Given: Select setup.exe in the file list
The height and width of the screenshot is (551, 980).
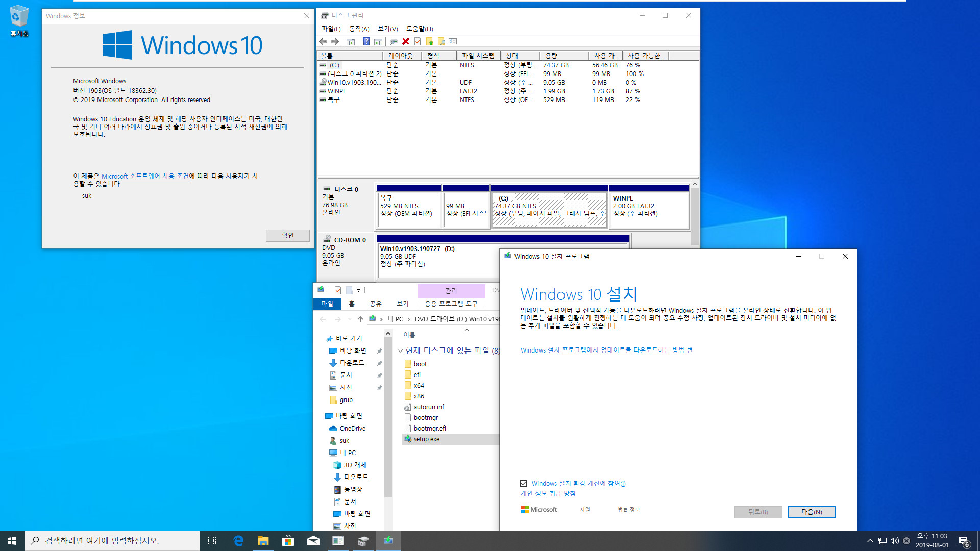Looking at the screenshot, I should (x=427, y=439).
